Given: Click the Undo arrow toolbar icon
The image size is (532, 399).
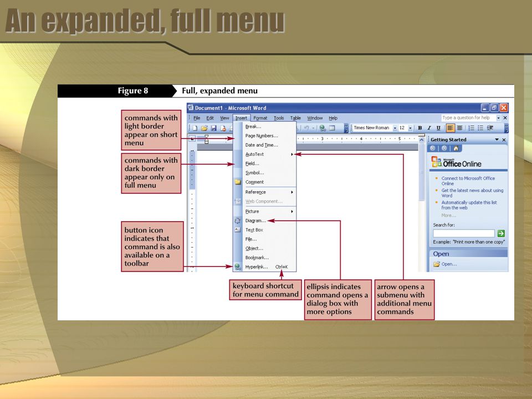Looking at the screenshot, I should 306,128.
